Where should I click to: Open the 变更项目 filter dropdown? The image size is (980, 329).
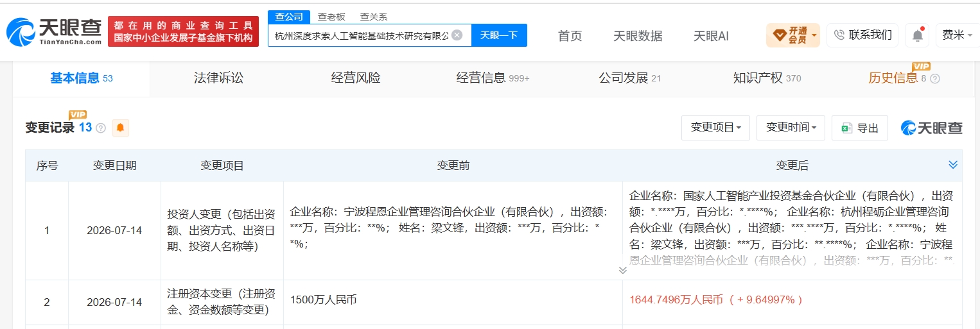[x=716, y=128]
